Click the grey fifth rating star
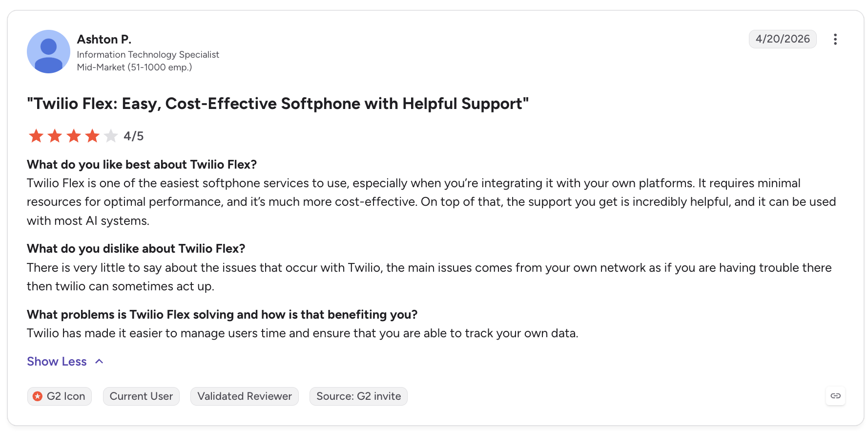Screen dimensions: 868x434 click(111, 136)
